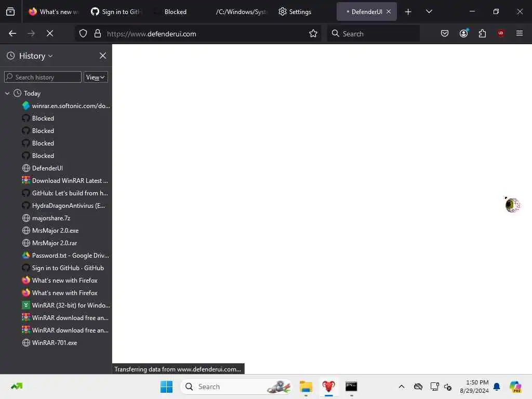Screen dimensions: 532x399
Task: Go back to previous page
Action: coord(12,33)
